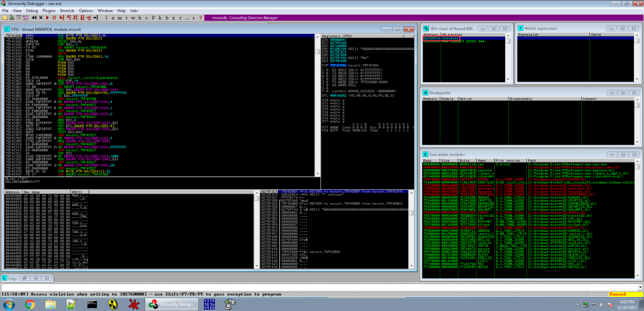644x311 pixels.
Task: Click the SEH chain window title icon
Action: [426, 28]
